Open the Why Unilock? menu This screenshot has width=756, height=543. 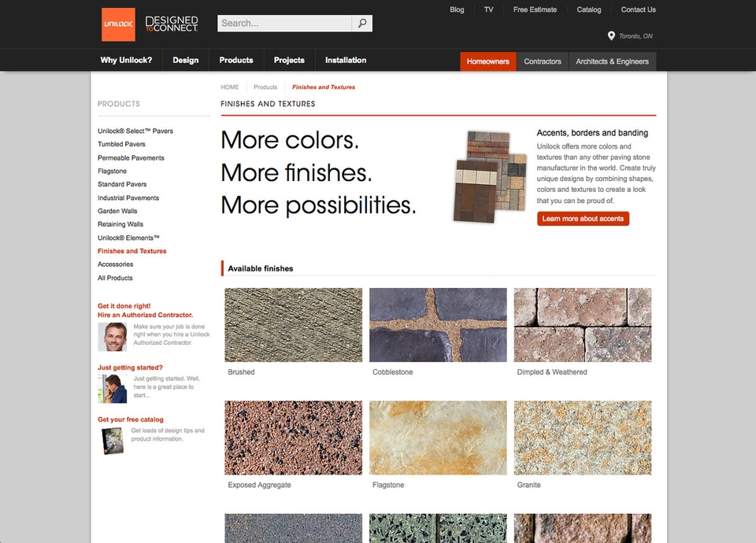coord(126,61)
